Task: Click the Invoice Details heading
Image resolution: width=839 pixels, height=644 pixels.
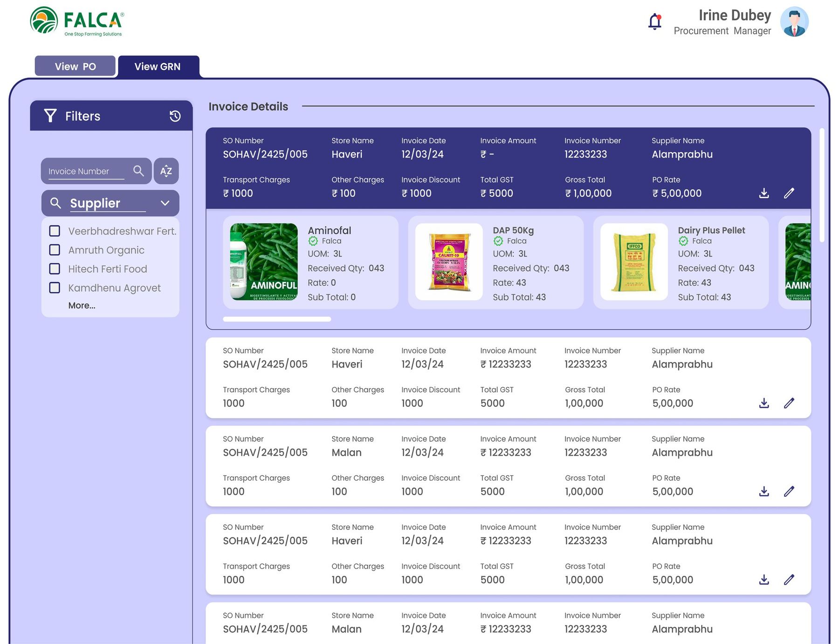Action: click(248, 107)
